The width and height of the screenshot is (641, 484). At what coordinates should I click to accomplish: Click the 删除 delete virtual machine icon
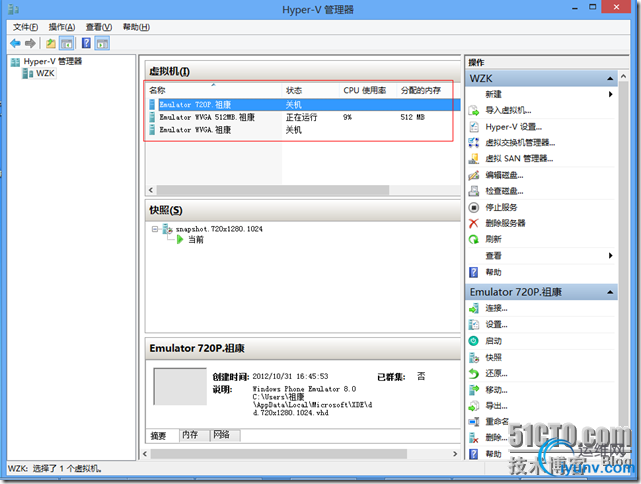(x=473, y=438)
